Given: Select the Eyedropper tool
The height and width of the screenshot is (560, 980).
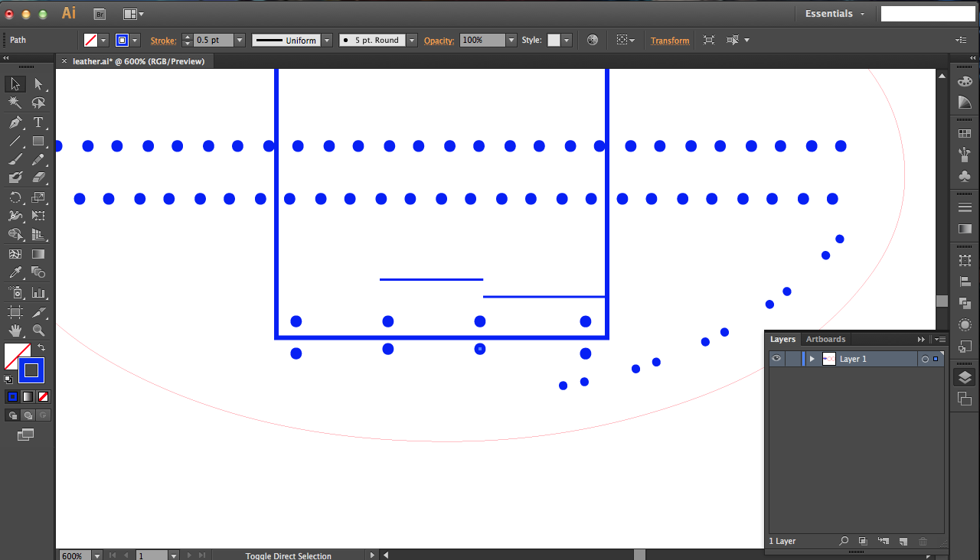Looking at the screenshot, I should tap(15, 272).
